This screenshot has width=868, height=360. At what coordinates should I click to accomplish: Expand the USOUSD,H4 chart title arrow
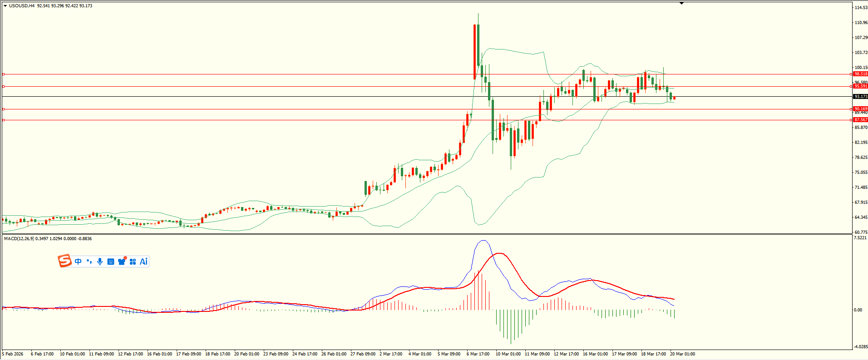pos(5,6)
